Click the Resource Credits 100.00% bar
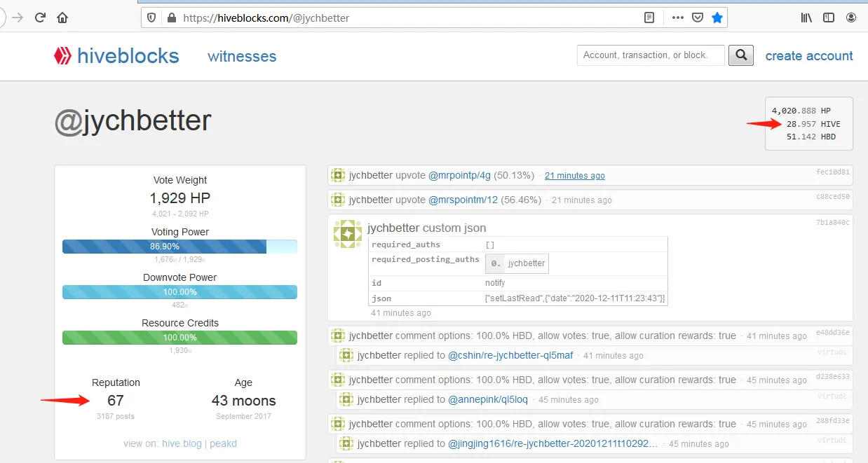Image resolution: width=868 pixels, height=463 pixels. 179,338
